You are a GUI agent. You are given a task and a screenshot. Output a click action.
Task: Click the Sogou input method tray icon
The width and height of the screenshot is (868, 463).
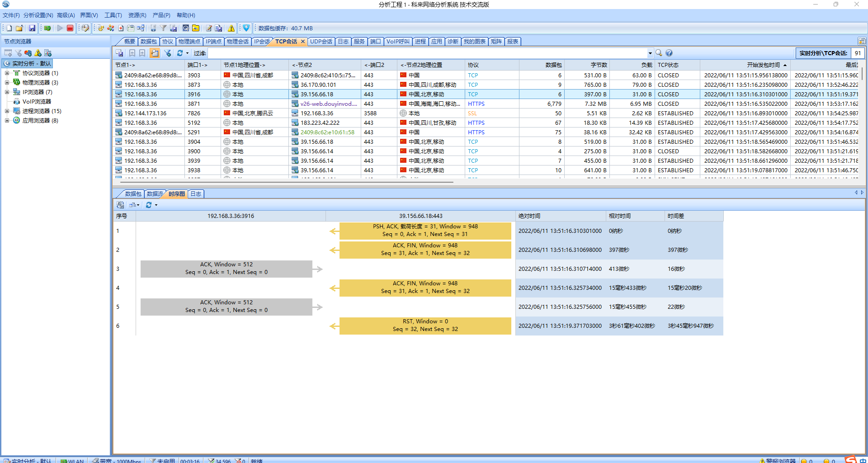851,460
